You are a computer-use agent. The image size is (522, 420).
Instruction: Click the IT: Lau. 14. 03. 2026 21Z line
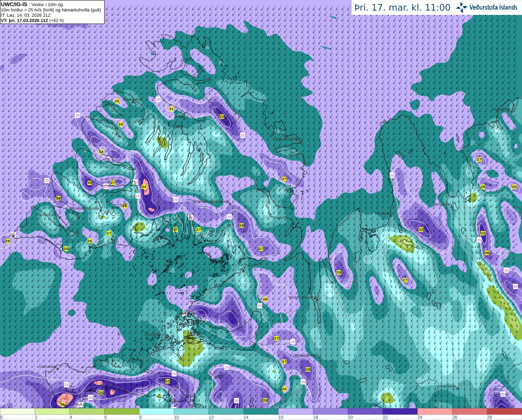[x=26, y=15]
